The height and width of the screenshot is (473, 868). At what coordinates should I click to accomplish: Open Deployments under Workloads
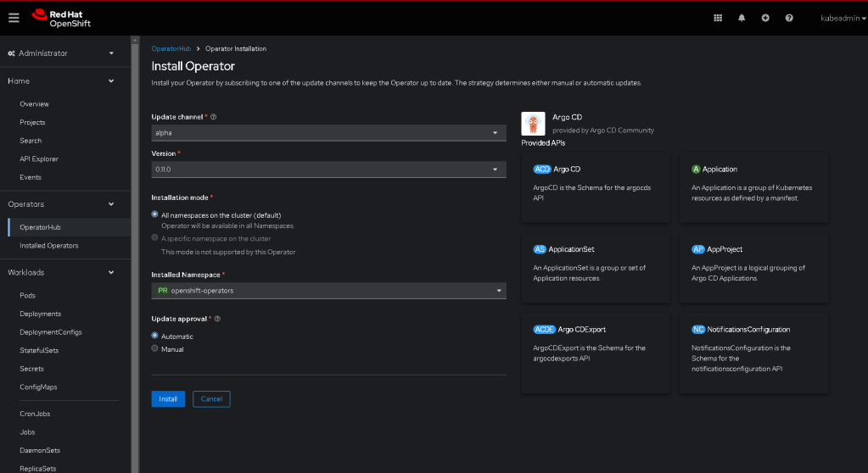[41, 314]
